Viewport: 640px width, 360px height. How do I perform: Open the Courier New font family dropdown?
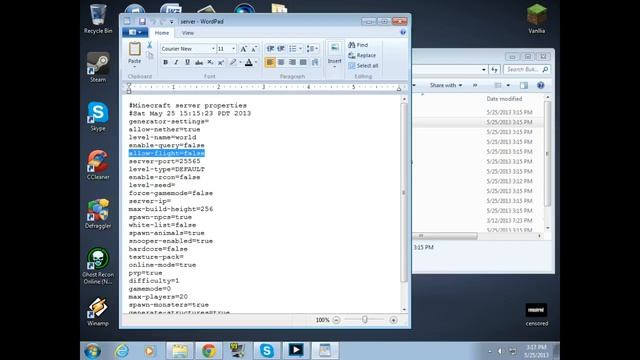coord(213,49)
